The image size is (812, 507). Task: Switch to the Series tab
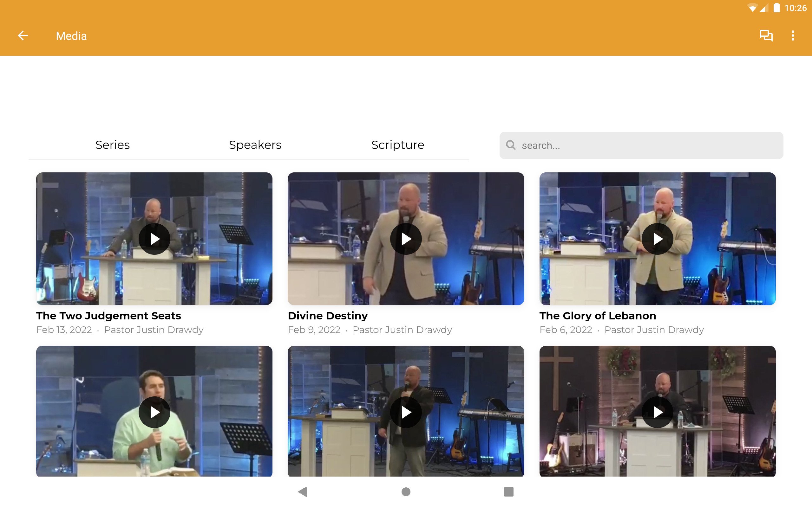click(112, 145)
